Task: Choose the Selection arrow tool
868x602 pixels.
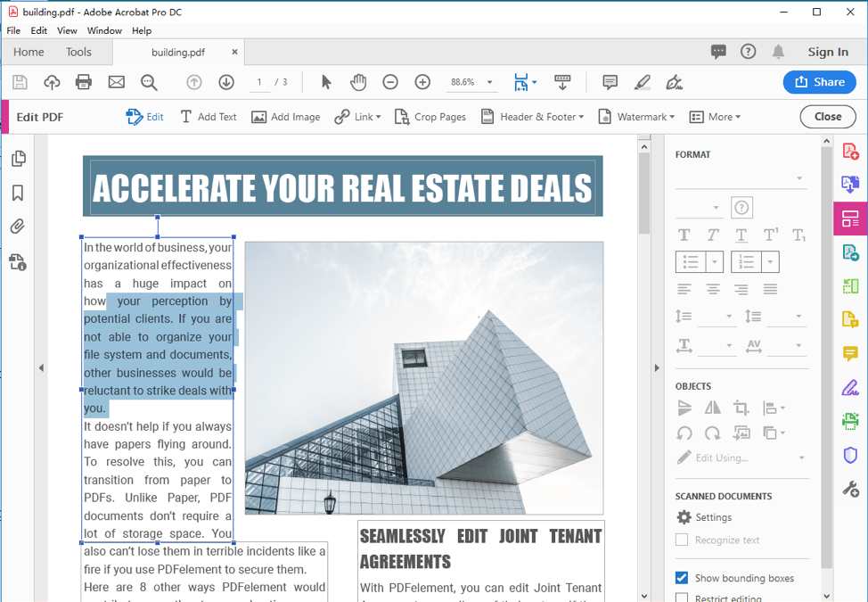Action: (326, 83)
